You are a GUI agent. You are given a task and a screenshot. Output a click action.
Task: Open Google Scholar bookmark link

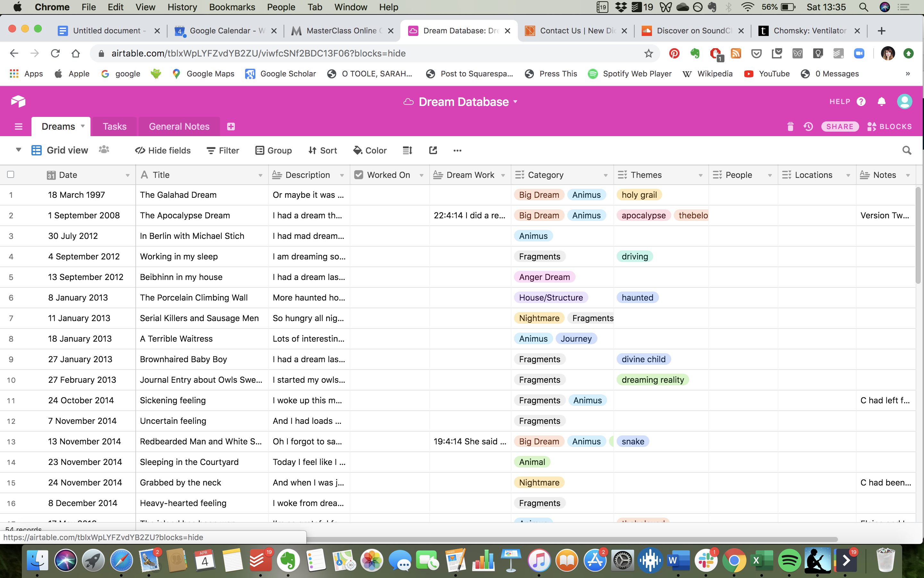281,74
